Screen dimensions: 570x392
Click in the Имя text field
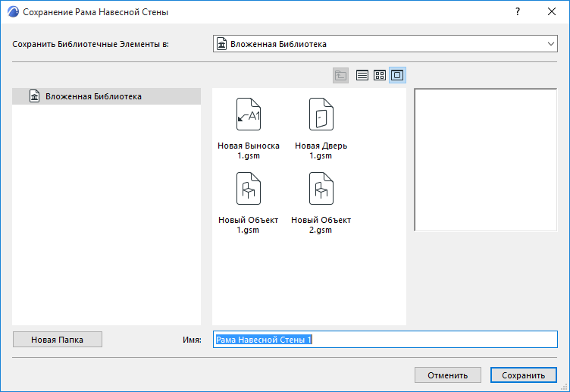click(385, 340)
